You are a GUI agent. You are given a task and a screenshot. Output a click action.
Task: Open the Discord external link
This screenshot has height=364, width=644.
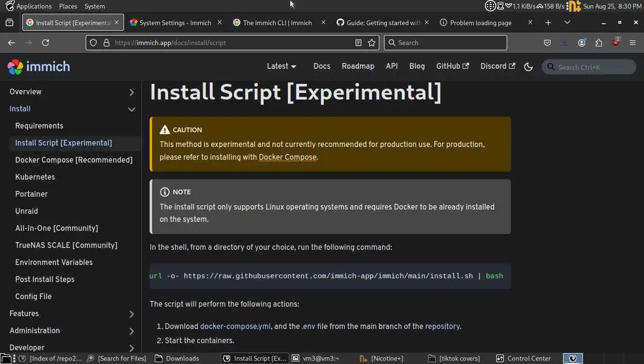498,66
